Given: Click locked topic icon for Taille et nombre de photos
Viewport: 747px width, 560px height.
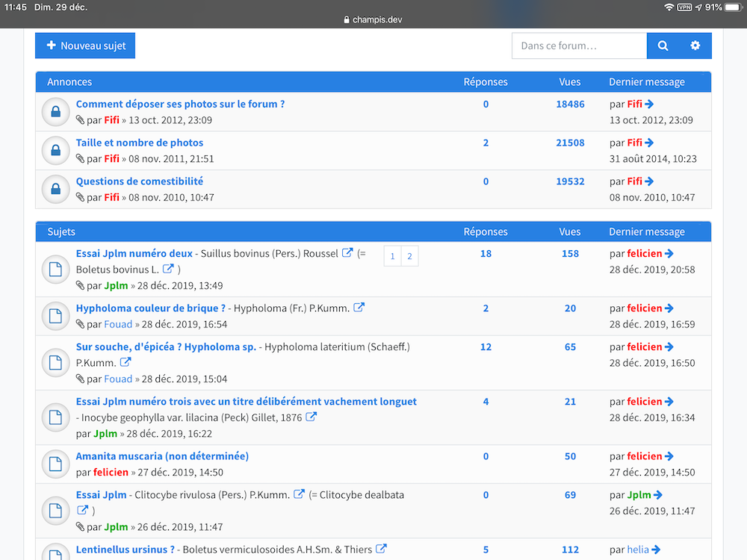Looking at the screenshot, I should point(55,151).
